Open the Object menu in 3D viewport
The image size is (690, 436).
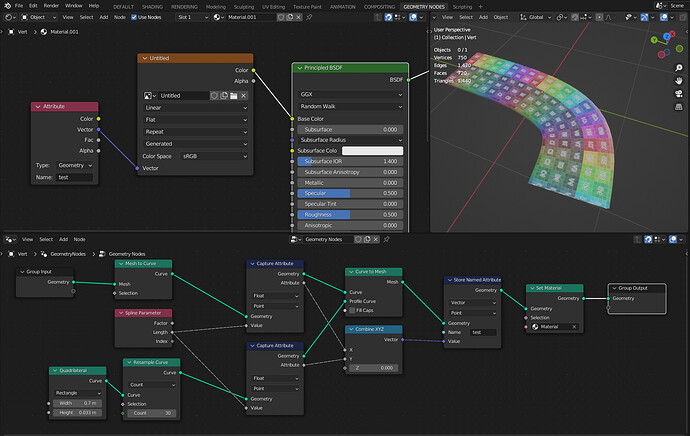[501, 17]
